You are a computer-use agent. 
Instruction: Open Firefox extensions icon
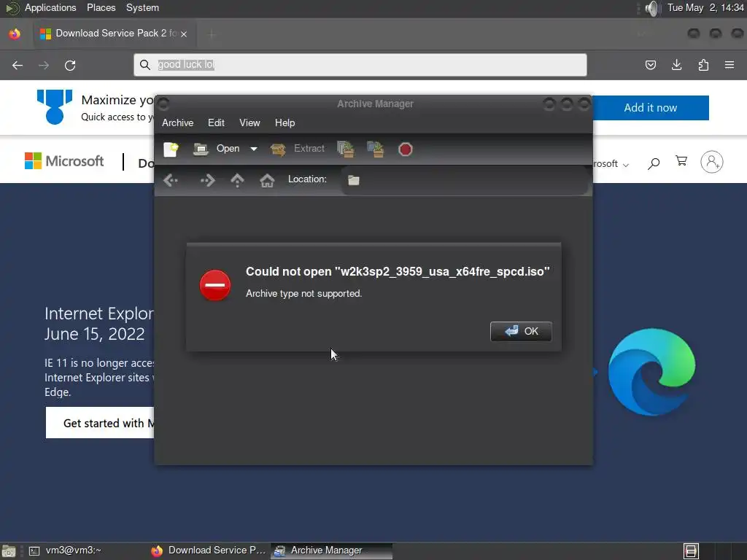703,65
